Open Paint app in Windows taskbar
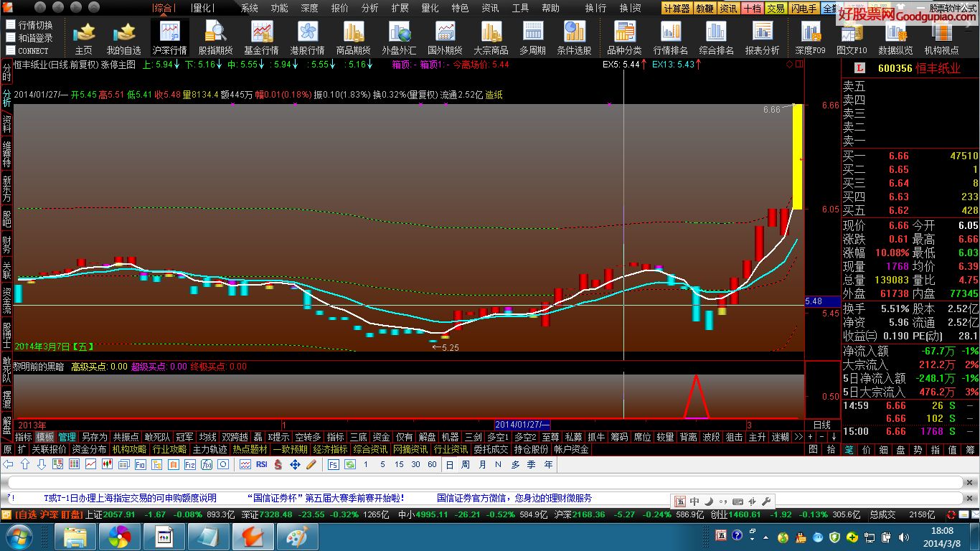 tap(297, 536)
